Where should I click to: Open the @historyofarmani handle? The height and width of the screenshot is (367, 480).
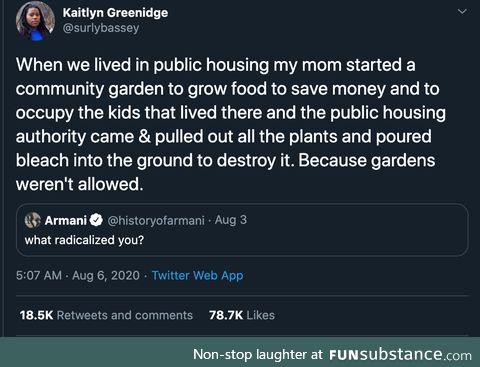point(156,220)
